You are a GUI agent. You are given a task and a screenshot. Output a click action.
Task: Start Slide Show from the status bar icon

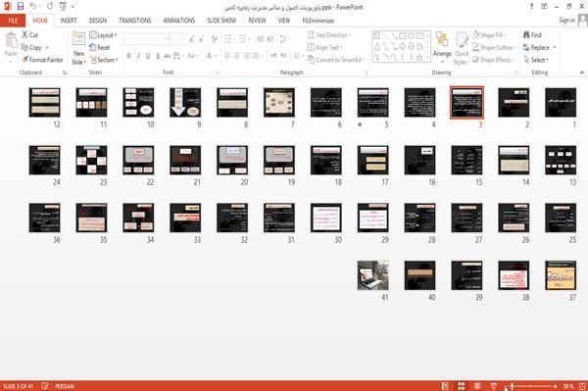494,386
